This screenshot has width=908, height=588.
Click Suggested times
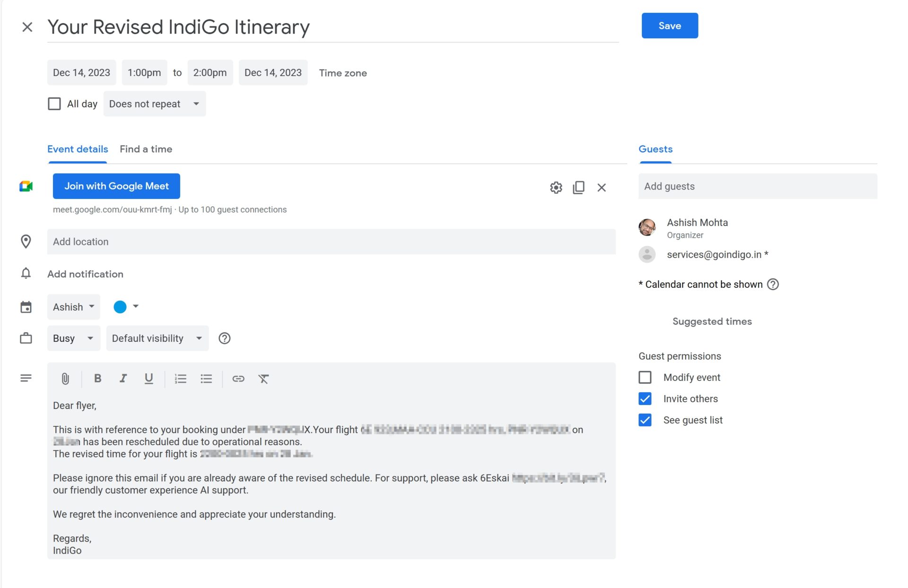click(712, 321)
